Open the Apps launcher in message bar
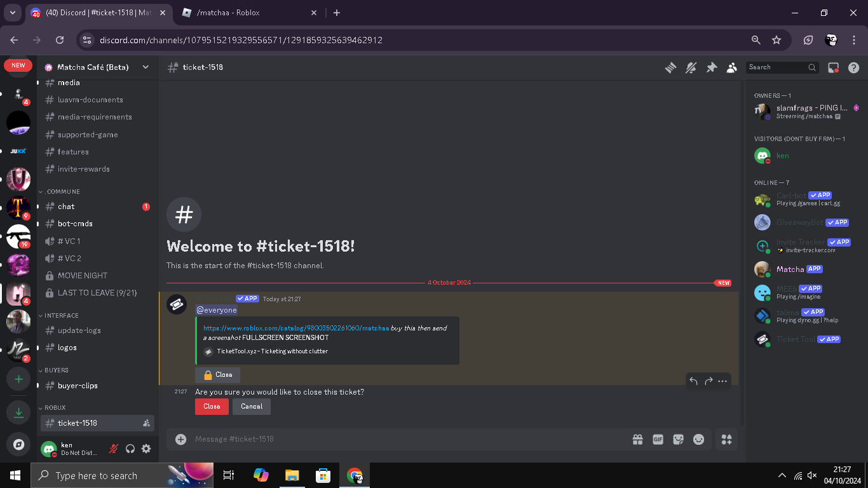 [x=727, y=439]
